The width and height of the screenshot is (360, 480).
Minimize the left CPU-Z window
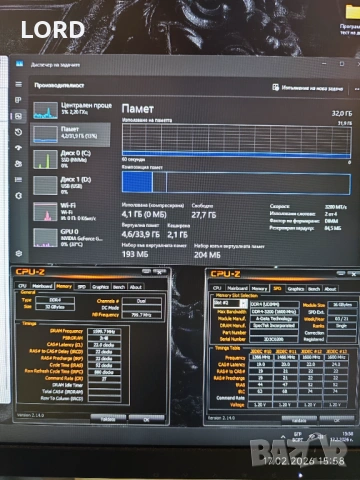click(146, 271)
